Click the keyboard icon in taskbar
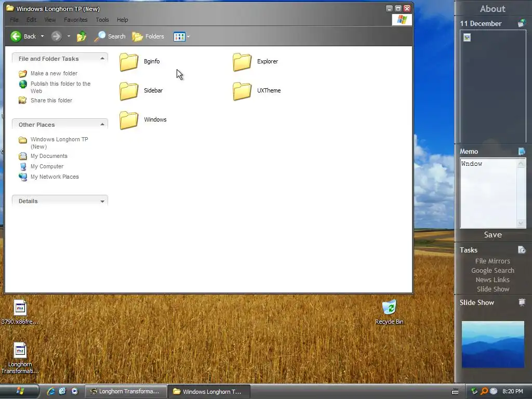The height and width of the screenshot is (399, 532). click(x=455, y=392)
